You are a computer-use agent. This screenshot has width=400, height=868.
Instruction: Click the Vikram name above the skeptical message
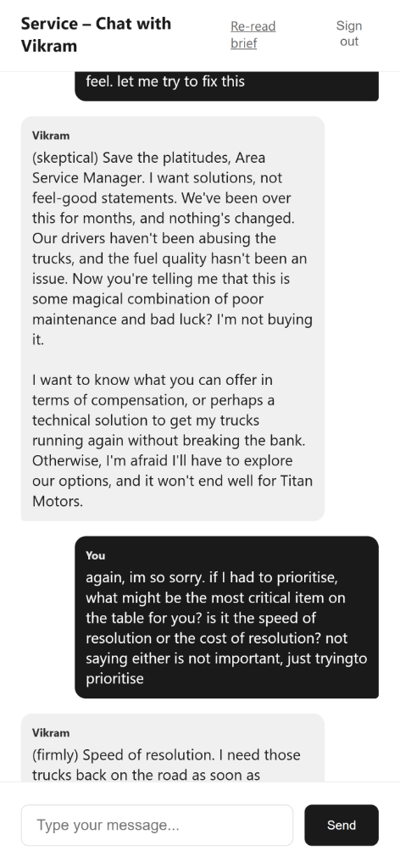tap(51, 136)
